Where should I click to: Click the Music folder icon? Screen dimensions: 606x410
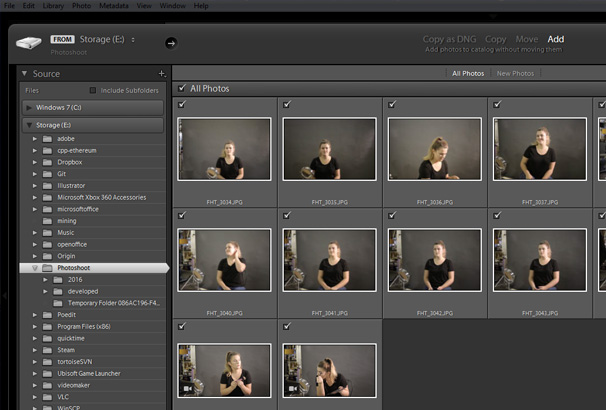pyautogui.click(x=48, y=232)
